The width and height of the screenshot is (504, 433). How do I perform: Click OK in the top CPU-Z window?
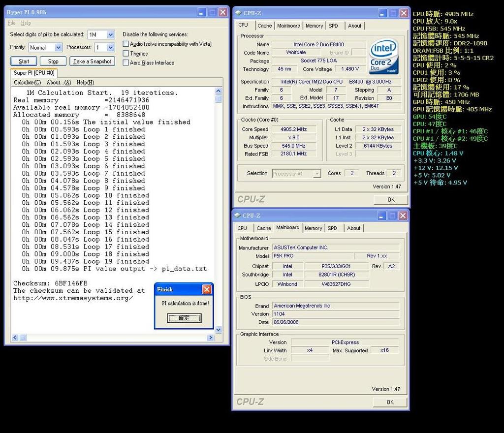[x=391, y=199]
